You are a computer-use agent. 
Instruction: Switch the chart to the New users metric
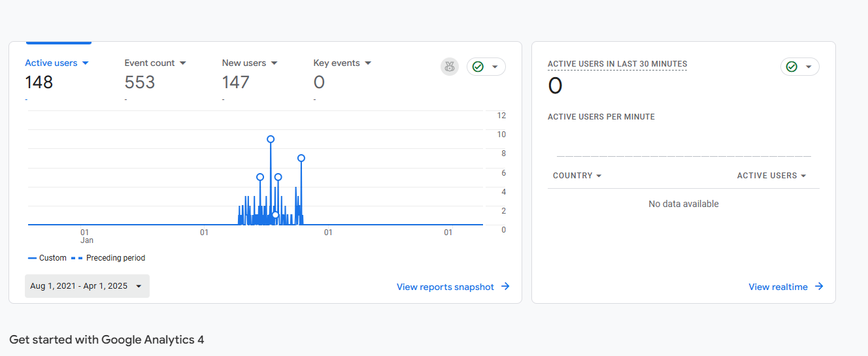click(x=244, y=63)
